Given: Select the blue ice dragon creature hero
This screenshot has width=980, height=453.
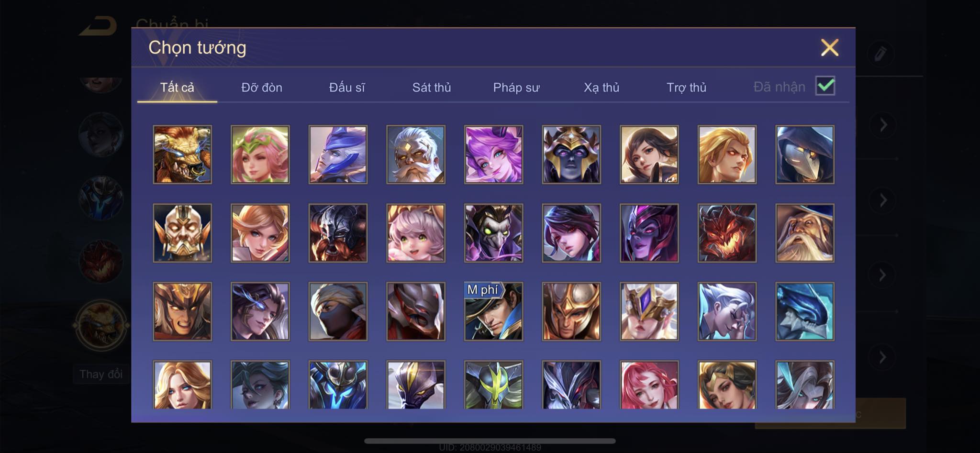Looking at the screenshot, I should tap(805, 311).
